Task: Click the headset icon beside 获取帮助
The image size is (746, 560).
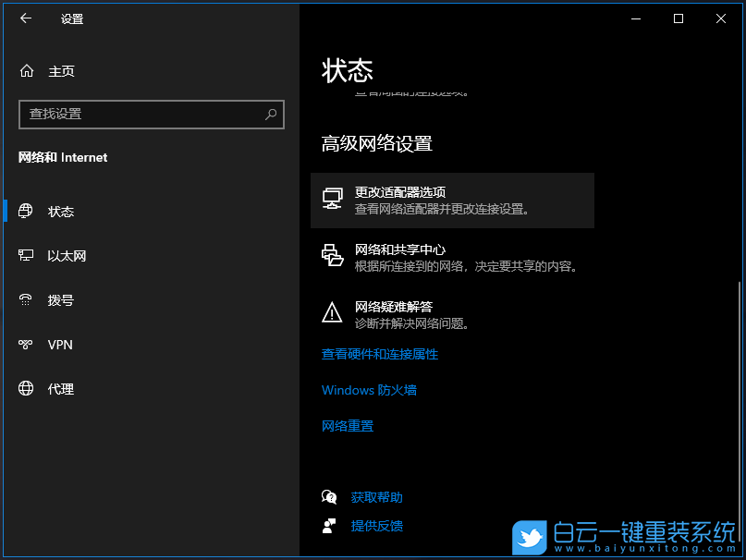Action: (329, 496)
